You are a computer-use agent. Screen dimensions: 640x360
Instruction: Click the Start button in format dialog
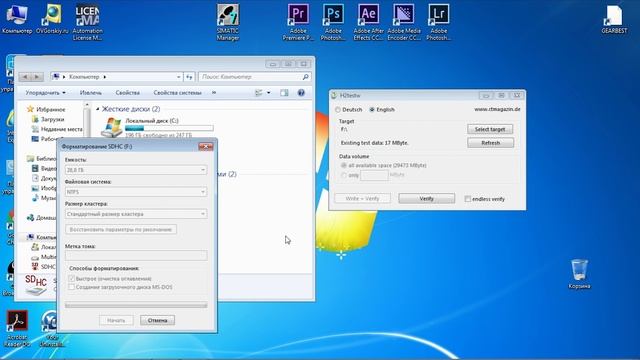[x=116, y=320]
